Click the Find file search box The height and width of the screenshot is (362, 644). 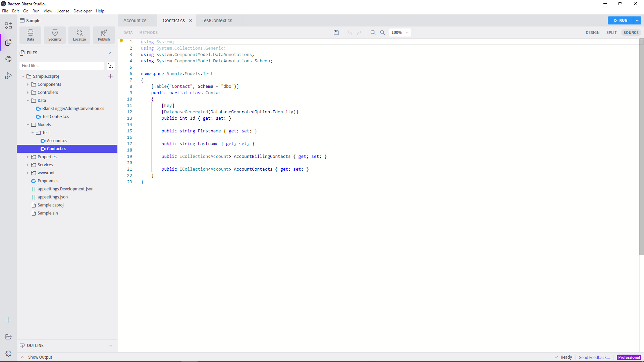[62, 66]
